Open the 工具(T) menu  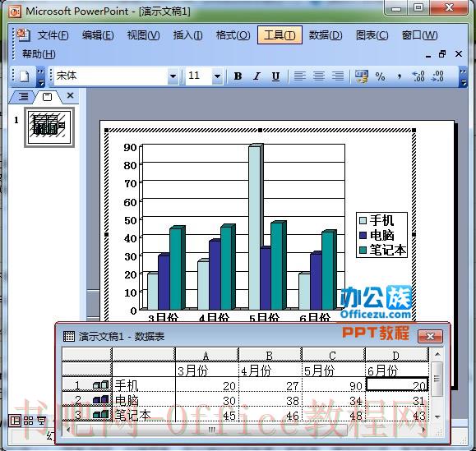pyautogui.click(x=280, y=35)
